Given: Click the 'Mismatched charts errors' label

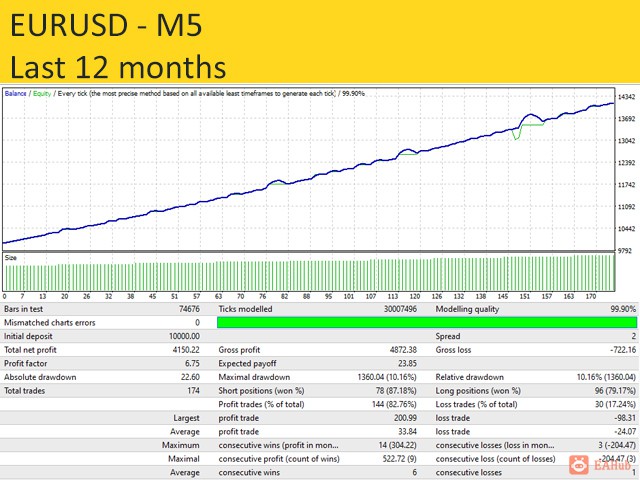Looking at the screenshot, I should (x=50, y=322).
